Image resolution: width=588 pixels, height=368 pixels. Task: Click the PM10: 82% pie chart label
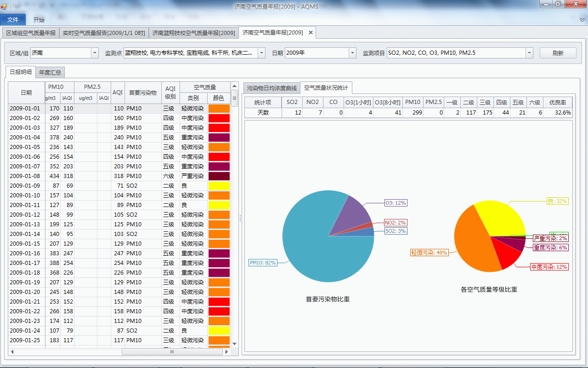pyautogui.click(x=263, y=263)
